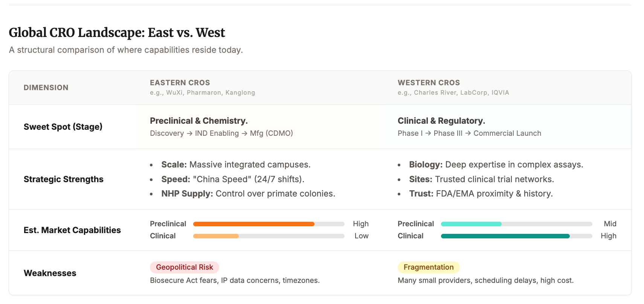
Task: Click the Global CRO Landscape title
Action: click(x=117, y=33)
